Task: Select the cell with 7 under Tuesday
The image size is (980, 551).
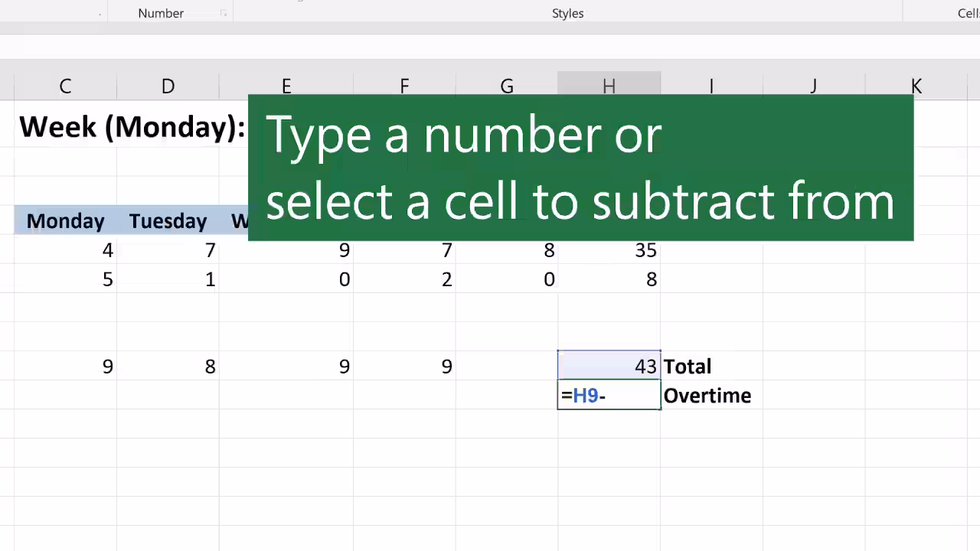Action: (x=168, y=250)
